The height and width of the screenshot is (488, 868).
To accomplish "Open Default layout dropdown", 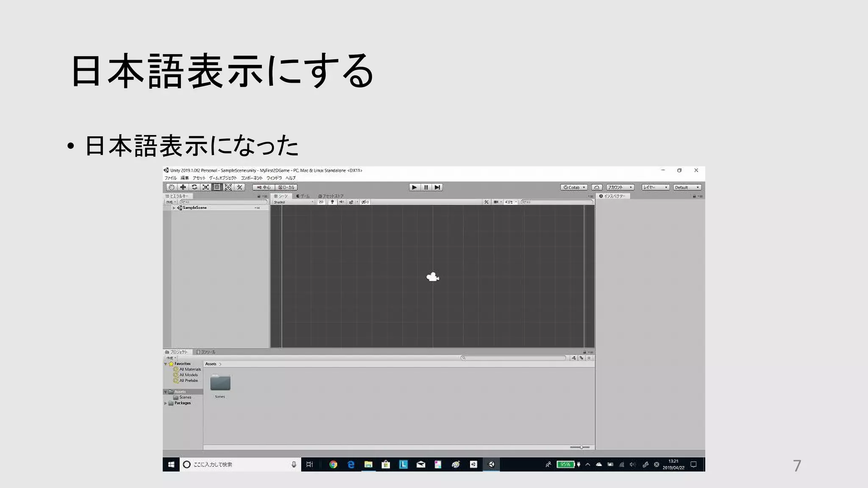I will [687, 187].
